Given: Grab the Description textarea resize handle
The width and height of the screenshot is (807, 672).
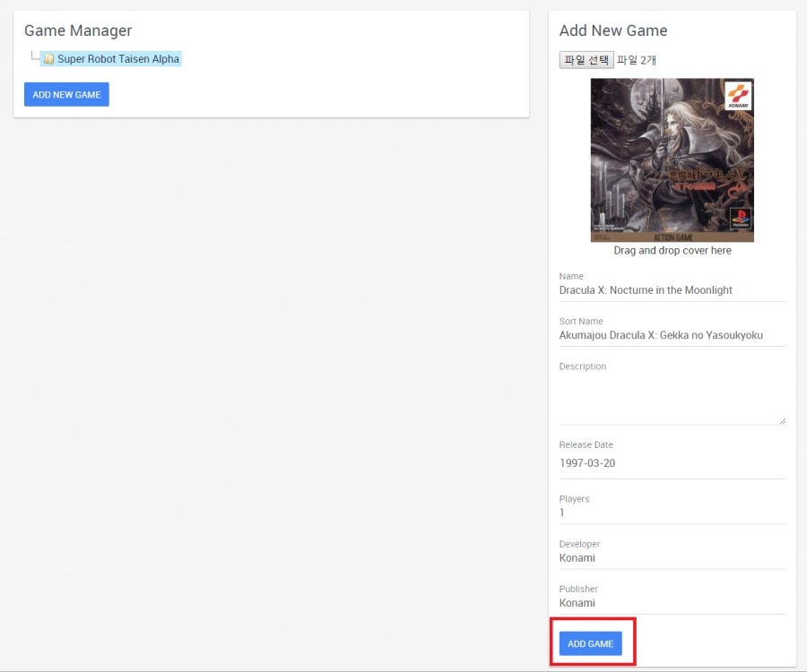Looking at the screenshot, I should [782, 421].
